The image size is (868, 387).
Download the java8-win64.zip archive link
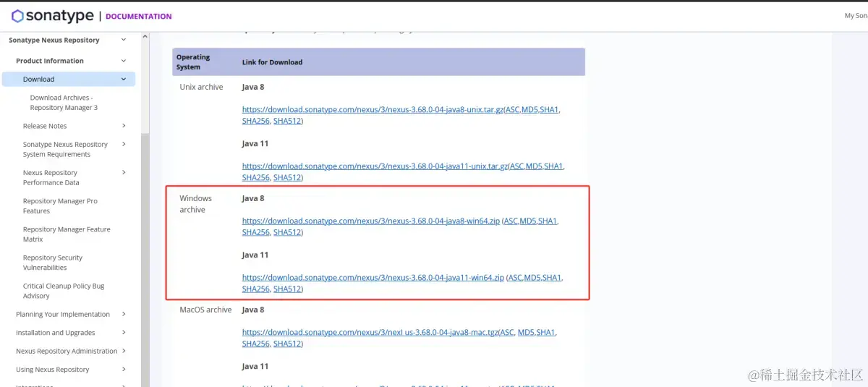[371, 221]
